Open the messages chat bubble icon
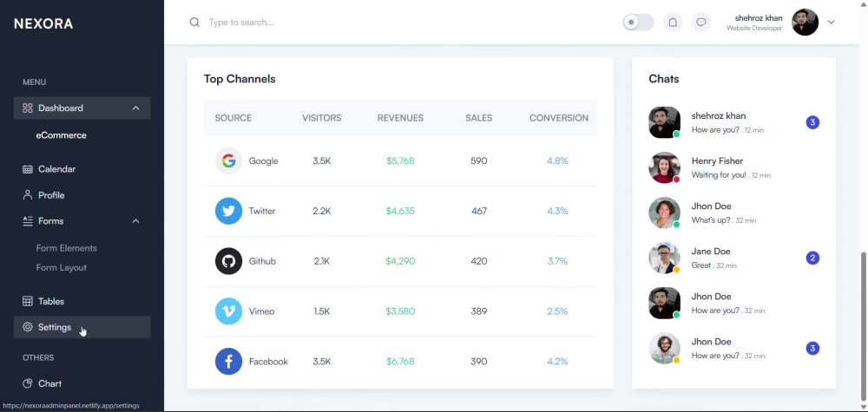The height and width of the screenshot is (412, 868). pyautogui.click(x=700, y=23)
